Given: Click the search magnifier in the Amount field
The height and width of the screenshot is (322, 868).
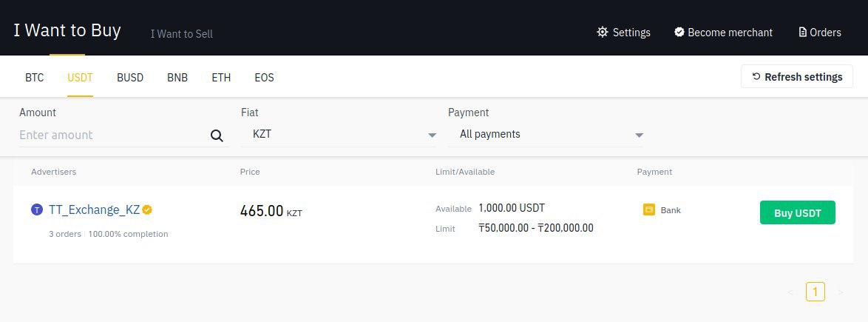Looking at the screenshot, I should tap(217, 135).
